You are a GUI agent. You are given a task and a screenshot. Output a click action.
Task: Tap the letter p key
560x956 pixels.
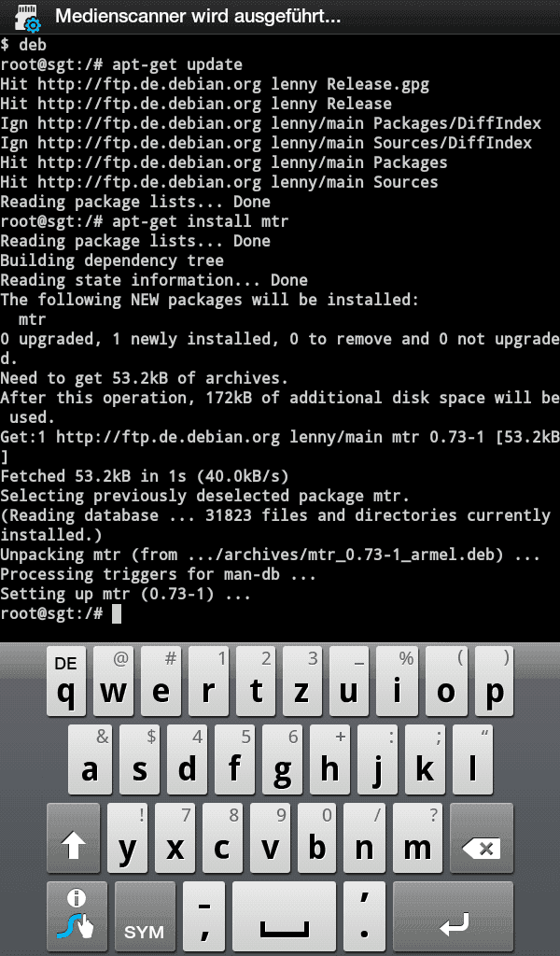click(x=494, y=681)
